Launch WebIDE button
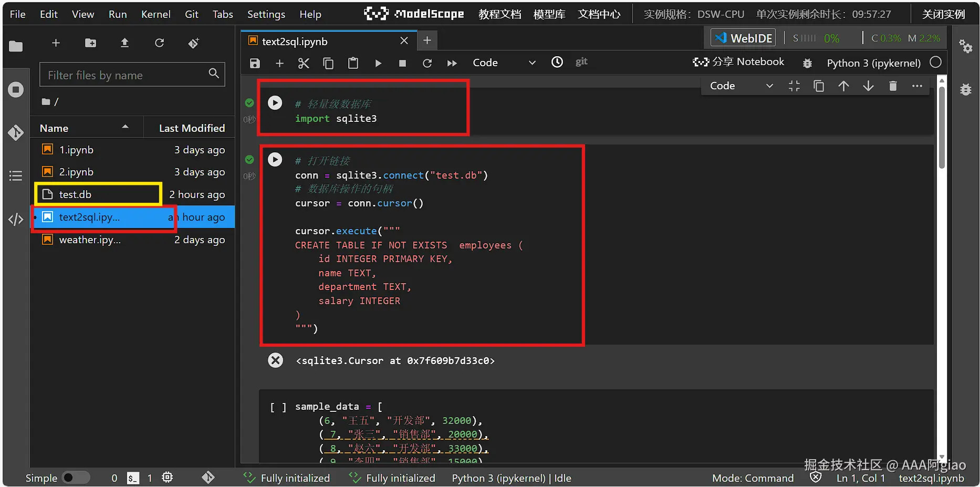Viewport: 980px width, 487px height. [x=743, y=38]
